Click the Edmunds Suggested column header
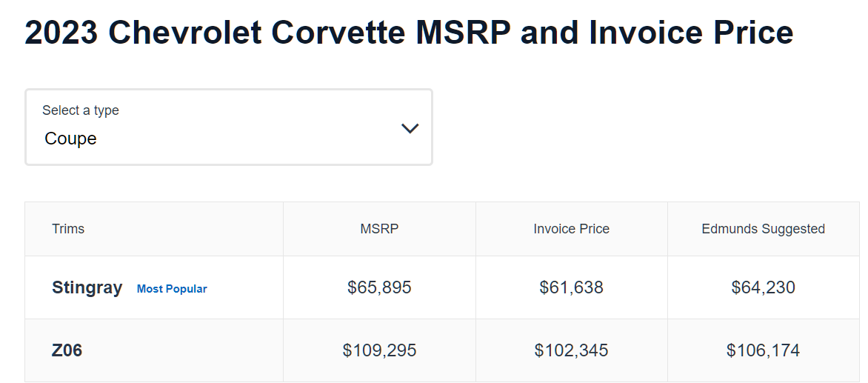 (764, 229)
